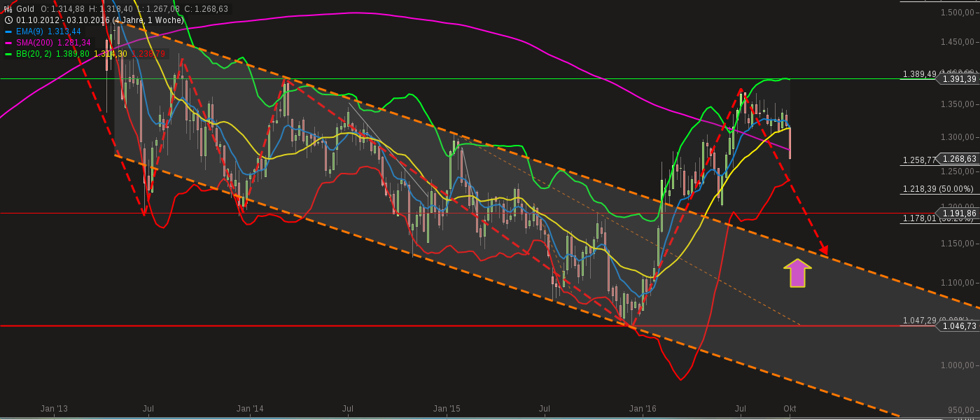Click the upper Bollinger value 1.389,80
Image resolution: width=980 pixels, height=420 pixels.
(73, 54)
